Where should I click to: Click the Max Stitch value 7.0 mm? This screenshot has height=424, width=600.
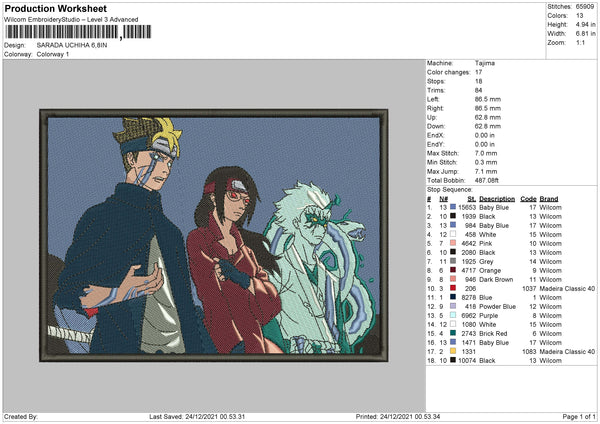point(486,153)
